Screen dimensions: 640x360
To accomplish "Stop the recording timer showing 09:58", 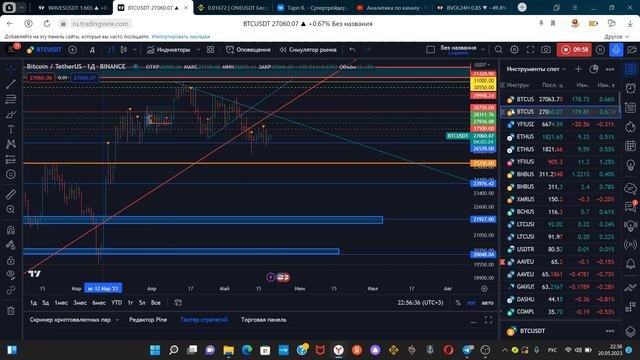I will click(574, 50).
